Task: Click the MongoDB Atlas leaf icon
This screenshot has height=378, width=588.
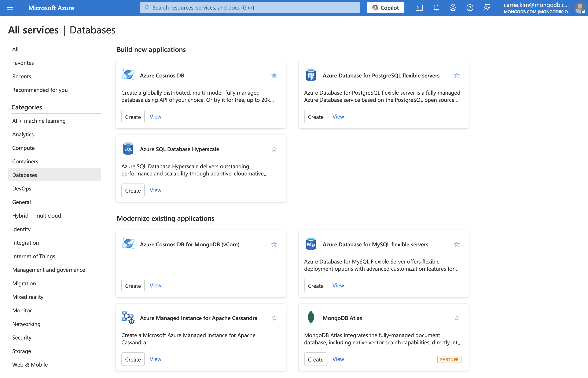Action: coord(310,317)
